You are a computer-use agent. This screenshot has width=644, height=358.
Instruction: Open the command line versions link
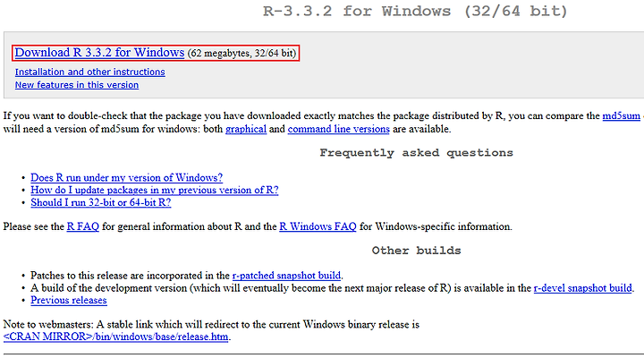click(x=338, y=129)
